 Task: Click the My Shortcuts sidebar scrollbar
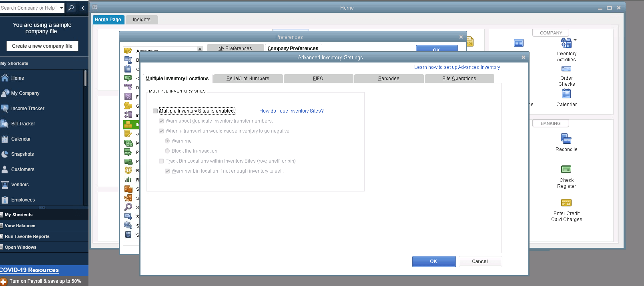(85, 79)
